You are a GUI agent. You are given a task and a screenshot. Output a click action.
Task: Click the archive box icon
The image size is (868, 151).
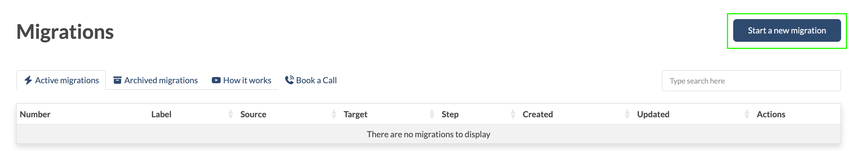(x=117, y=80)
